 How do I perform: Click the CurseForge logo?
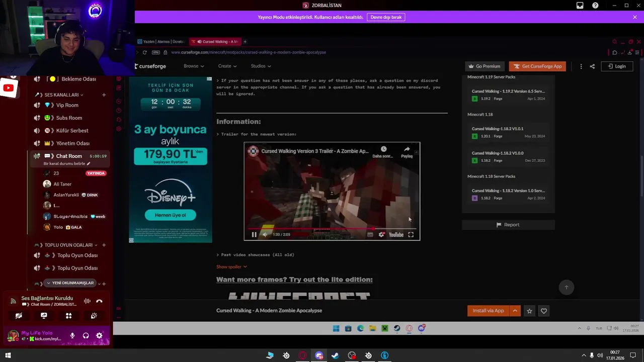(150, 66)
